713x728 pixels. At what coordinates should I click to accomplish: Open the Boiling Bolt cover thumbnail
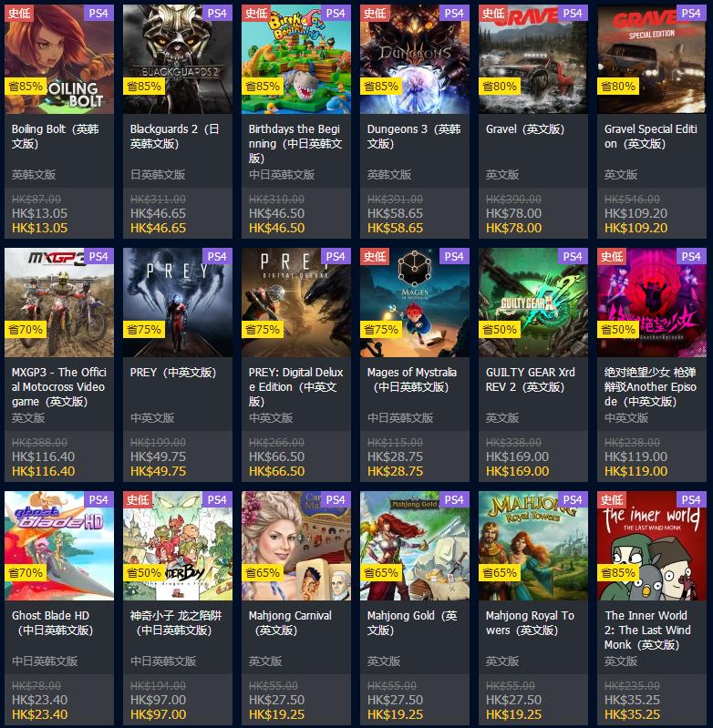(59, 59)
